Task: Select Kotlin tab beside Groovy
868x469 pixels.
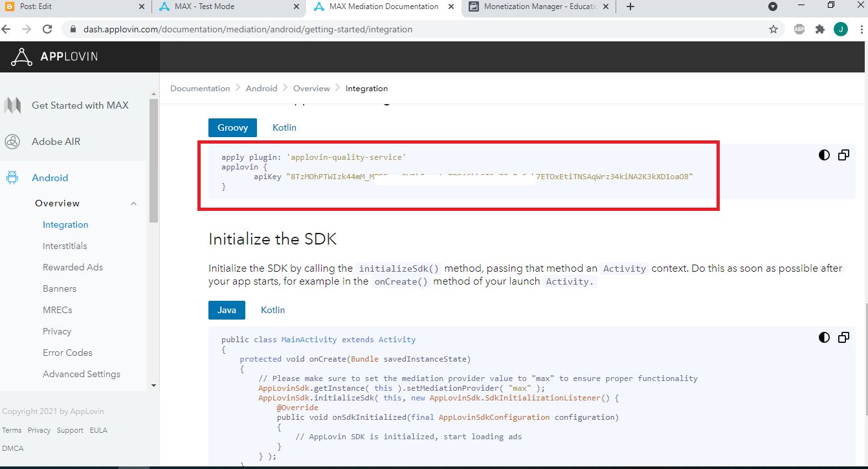Action: [284, 127]
